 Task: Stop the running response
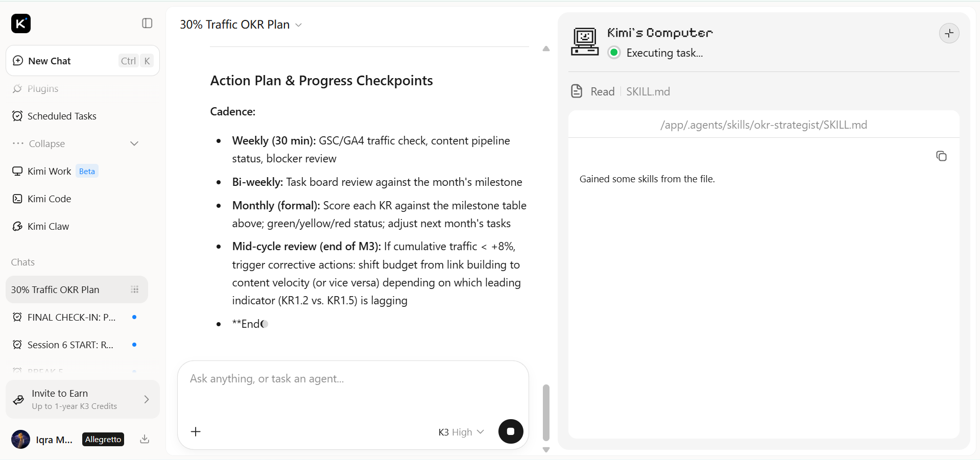[x=511, y=431]
